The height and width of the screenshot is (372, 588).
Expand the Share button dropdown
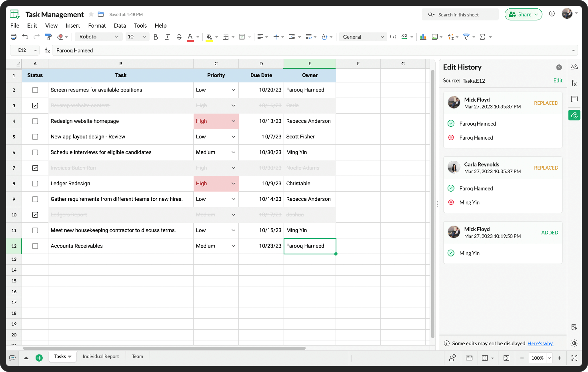(536, 14)
